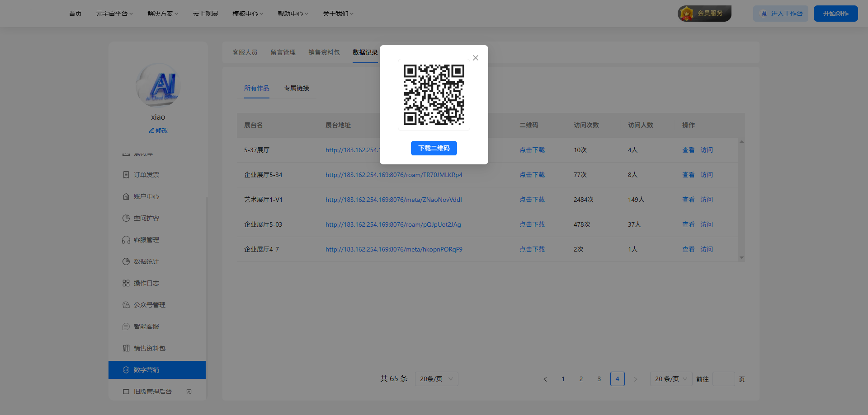
Task: Launch 旧版管理后台 via its external link icon
Action: pos(189,391)
